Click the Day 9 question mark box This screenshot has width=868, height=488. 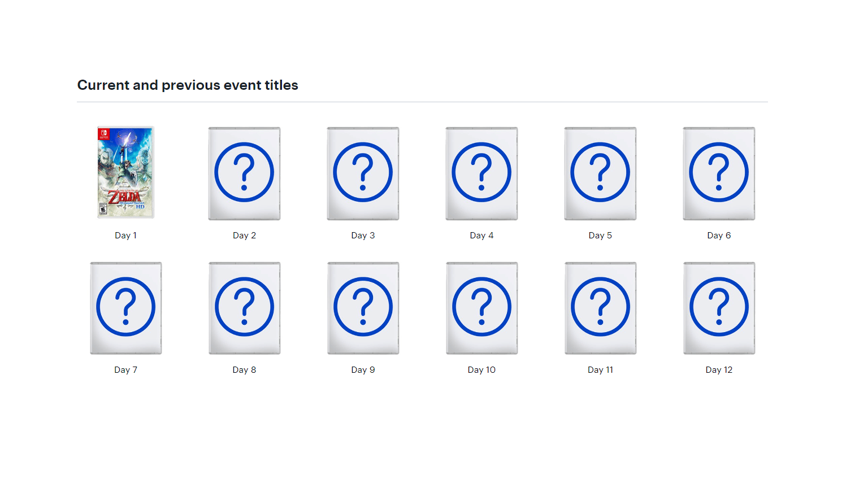coord(363,308)
